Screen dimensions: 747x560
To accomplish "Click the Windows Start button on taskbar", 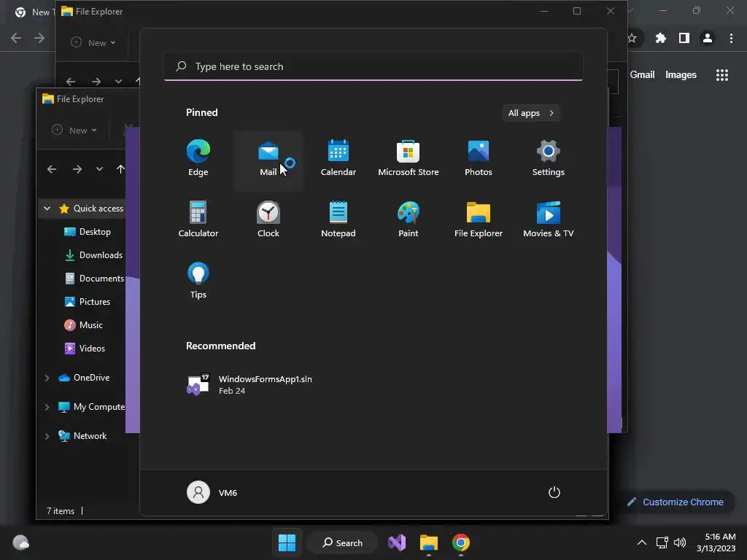I will coord(287,542).
